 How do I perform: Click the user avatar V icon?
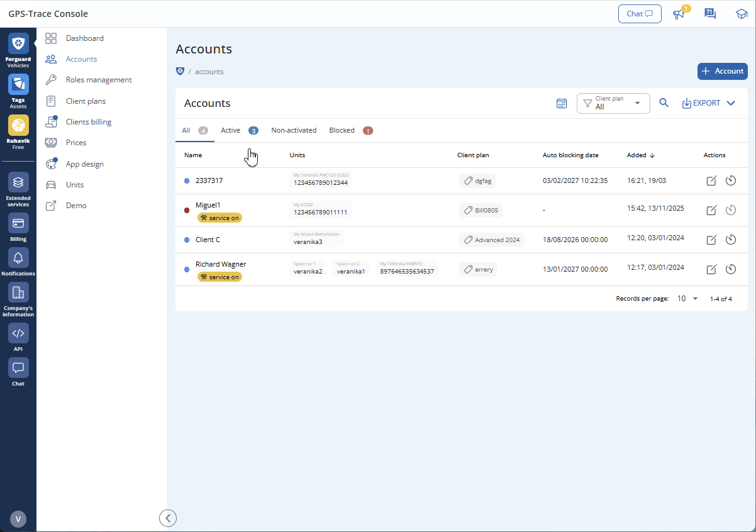click(x=18, y=519)
